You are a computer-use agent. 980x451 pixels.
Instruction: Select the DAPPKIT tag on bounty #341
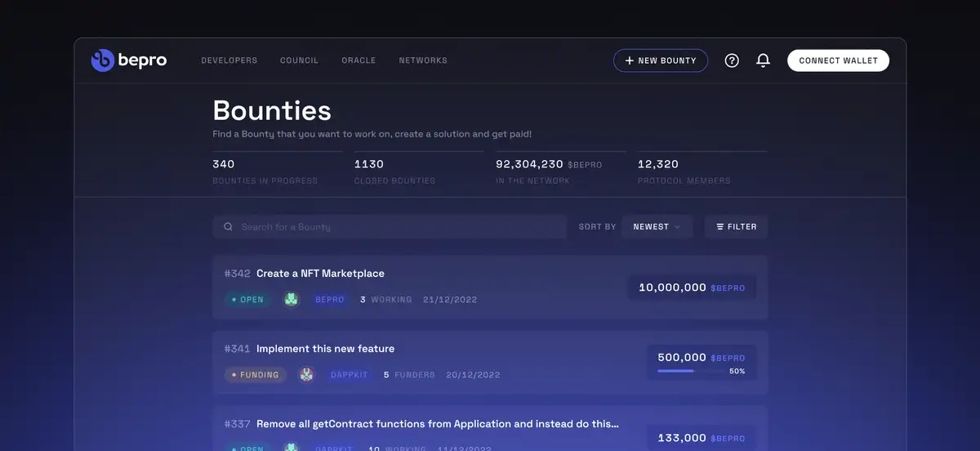click(x=349, y=375)
